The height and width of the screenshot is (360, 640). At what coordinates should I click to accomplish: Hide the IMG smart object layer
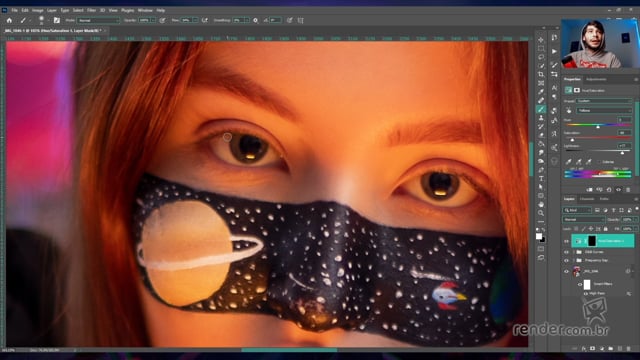click(x=566, y=271)
